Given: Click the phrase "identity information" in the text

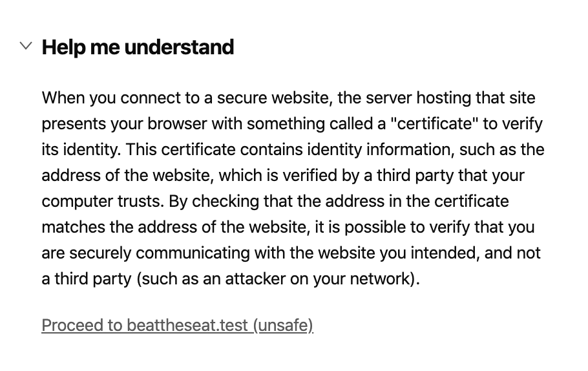Looking at the screenshot, I should click(x=380, y=150).
